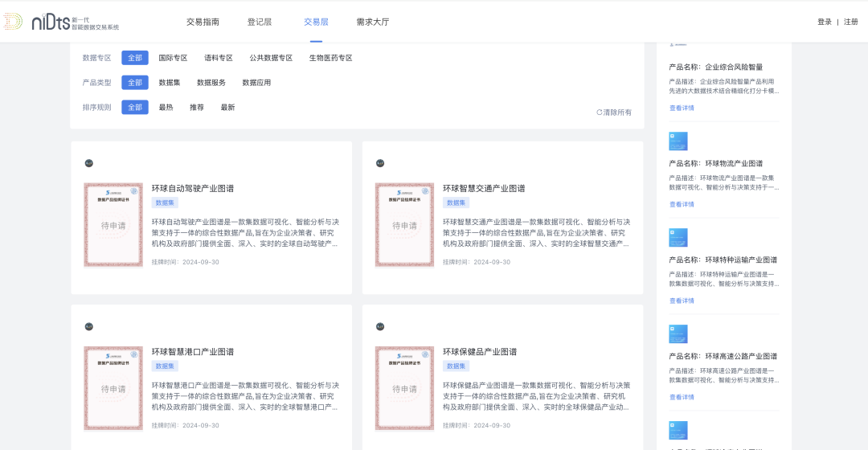The height and width of the screenshot is (450, 868).
Task: Sort products by 最热
Action: tap(166, 108)
